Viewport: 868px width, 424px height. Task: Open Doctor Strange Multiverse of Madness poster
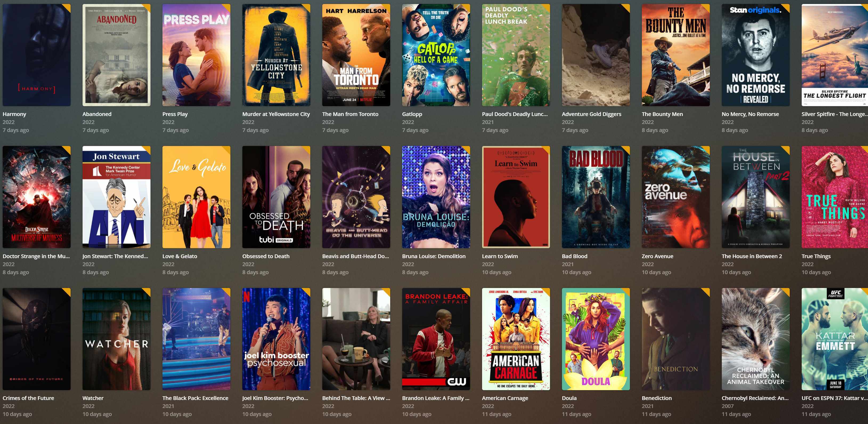[36, 197]
